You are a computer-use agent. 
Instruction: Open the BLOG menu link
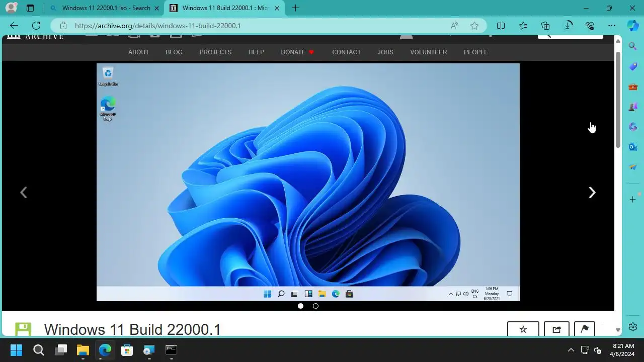click(174, 52)
